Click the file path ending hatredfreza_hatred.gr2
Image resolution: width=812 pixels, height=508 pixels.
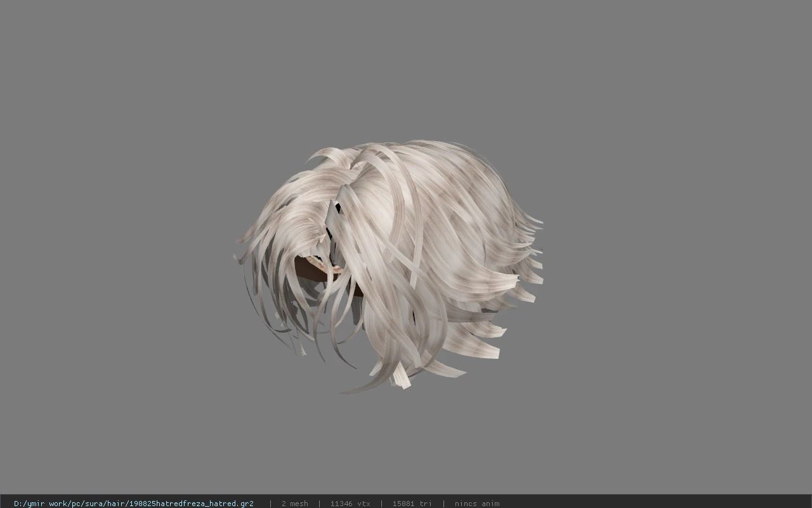pyautogui.click(x=134, y=504)
